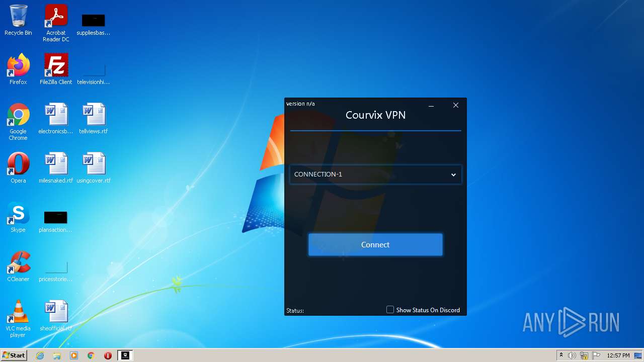Launch FileZilla Client shortcut

point(56,69)
